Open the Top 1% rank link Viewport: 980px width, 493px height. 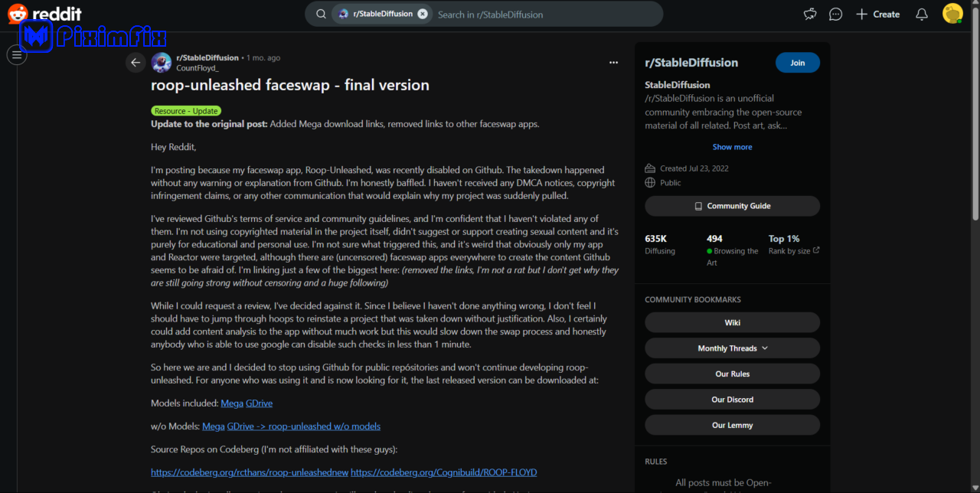(793, 244)
